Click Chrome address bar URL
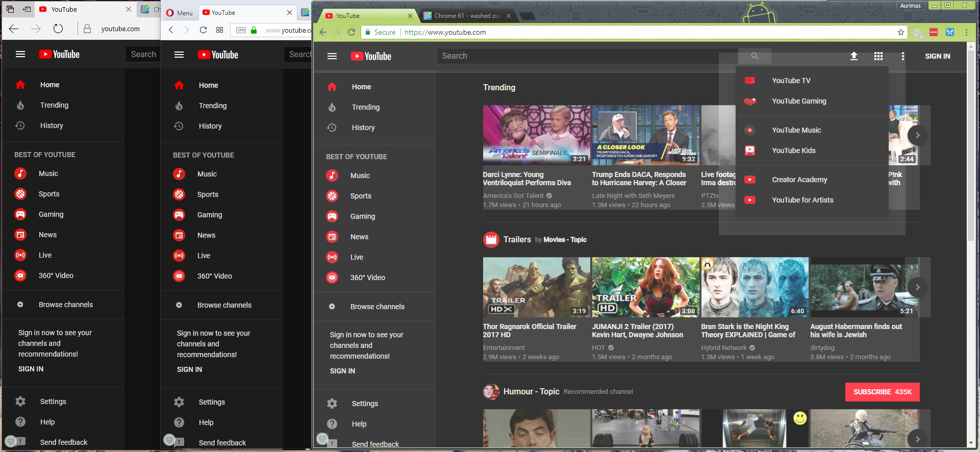The image size is (980, 452). pyautogui.click(x=445, y=32)
